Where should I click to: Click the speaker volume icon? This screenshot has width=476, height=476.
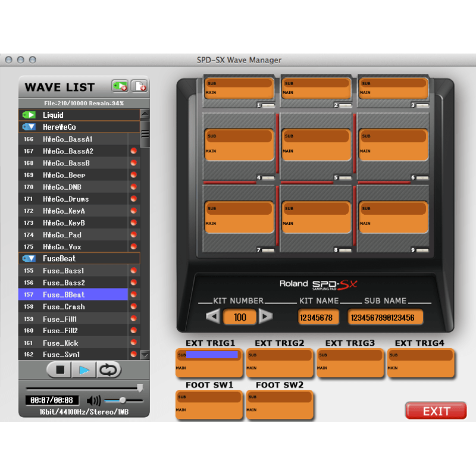point(92,400)
